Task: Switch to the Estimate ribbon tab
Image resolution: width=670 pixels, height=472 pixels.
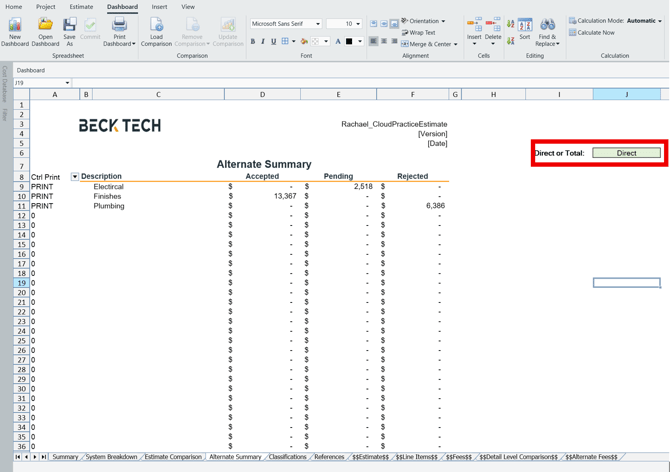Action: tap(81, 7)
